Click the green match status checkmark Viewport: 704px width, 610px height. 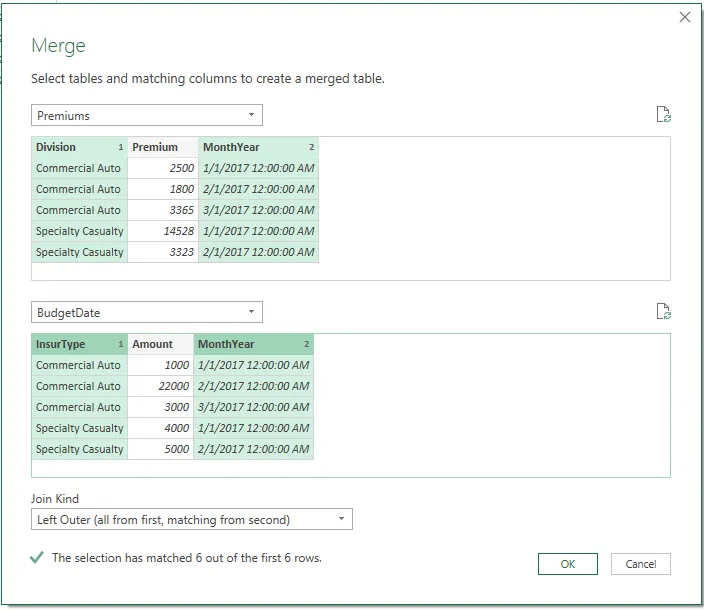pos(37,557)
